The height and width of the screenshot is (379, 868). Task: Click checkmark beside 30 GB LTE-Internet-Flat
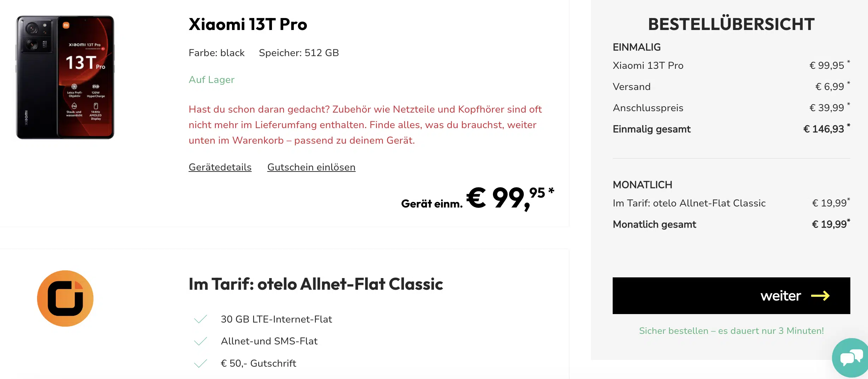point(201,319)
